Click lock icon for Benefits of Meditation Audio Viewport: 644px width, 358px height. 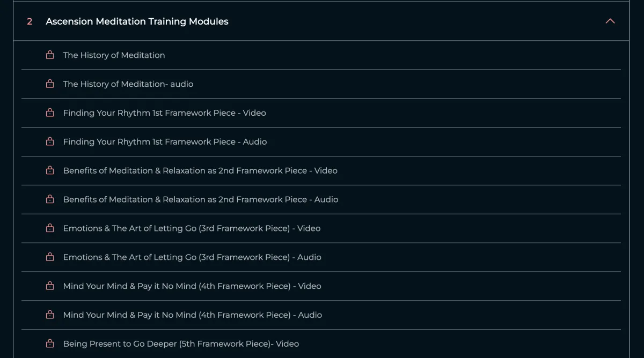click(50, 200)
